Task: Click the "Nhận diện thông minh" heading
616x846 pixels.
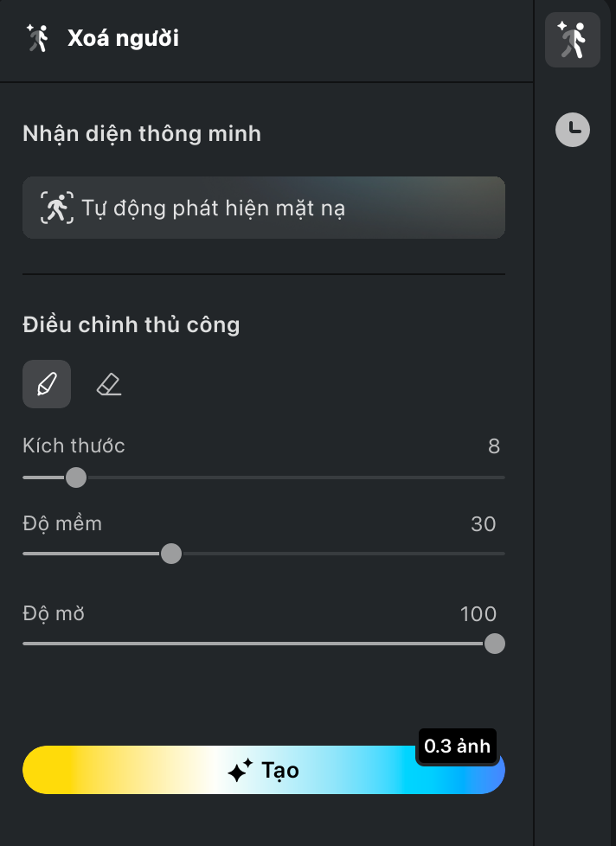Action: 142,134
